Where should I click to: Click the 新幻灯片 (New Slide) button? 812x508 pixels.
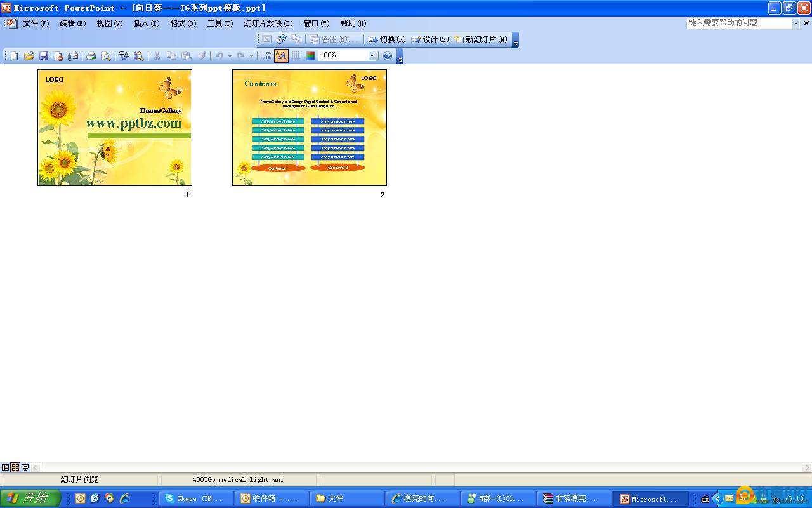click(x=481, y=39)
